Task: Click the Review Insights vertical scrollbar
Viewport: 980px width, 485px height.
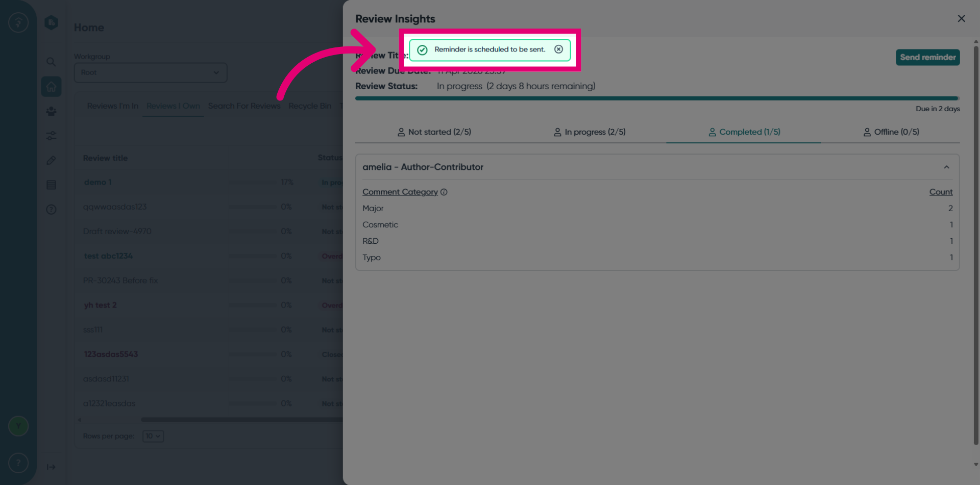Action: [x=976, y=245]
